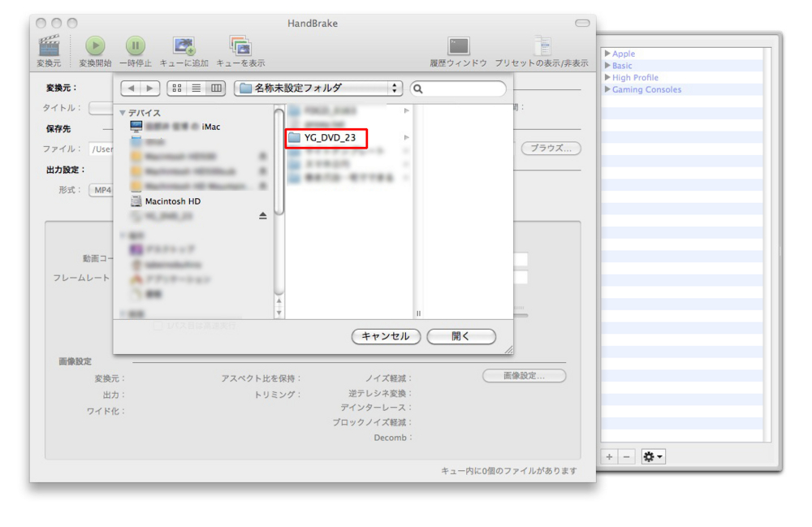Start encoding with the 変換開始 play icon
Image resolution: width=812 pixels, height=527 pixels.
(x=95, y=45)
